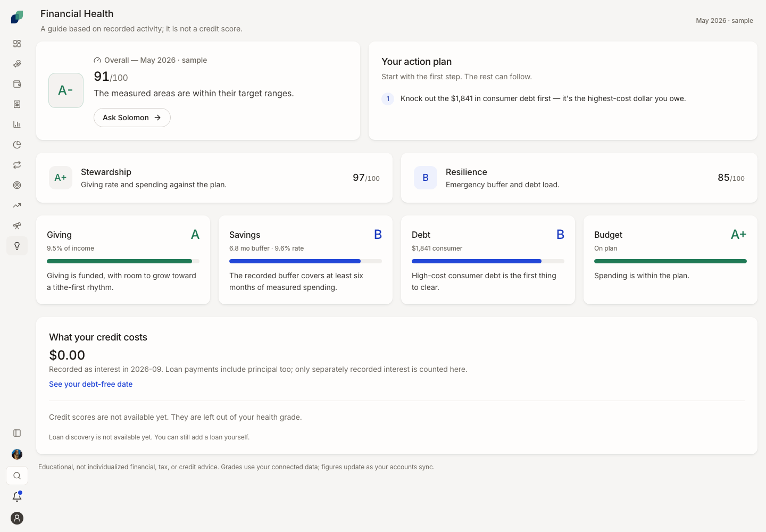Image resolution: width=766 pixels, height=532 pixels.
Task: Open the Resilience score card heading
Action: [x=467, y=172]
